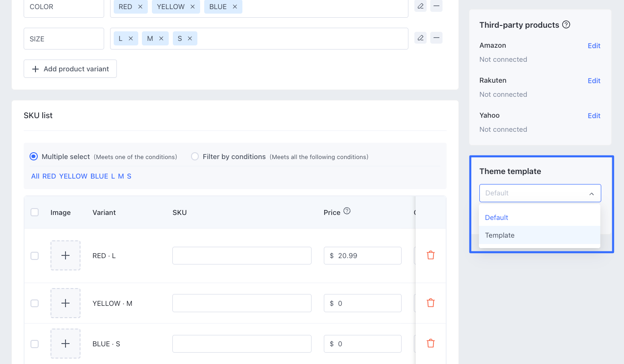The image size is (624, 364).
Task: Edit the COLOR variant with pencil icon
Action: [420, 6]
